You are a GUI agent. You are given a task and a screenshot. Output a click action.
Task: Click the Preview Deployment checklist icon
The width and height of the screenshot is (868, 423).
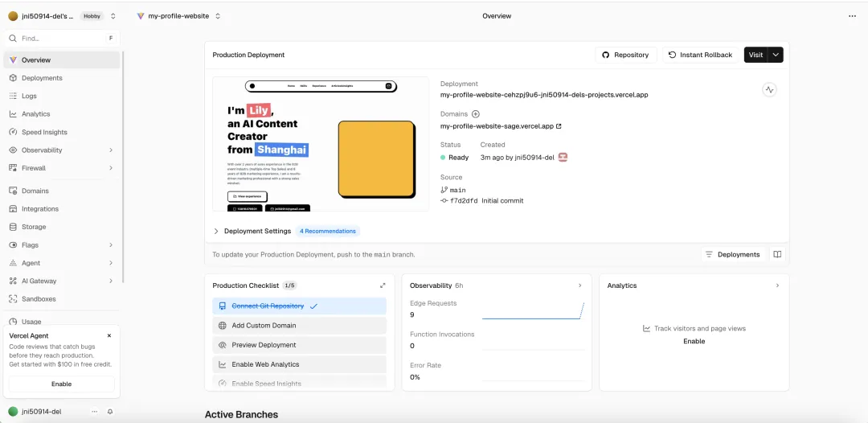(223, 345)
